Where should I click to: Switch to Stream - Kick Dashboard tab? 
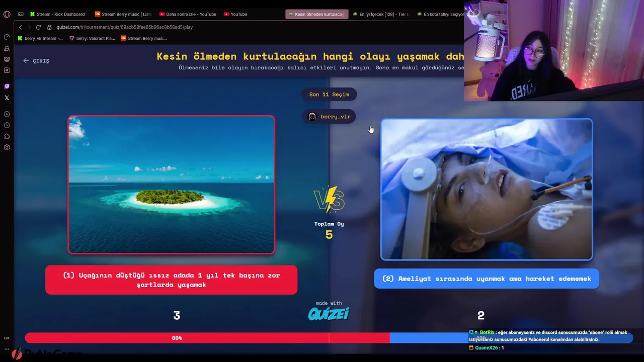[57, 14]
